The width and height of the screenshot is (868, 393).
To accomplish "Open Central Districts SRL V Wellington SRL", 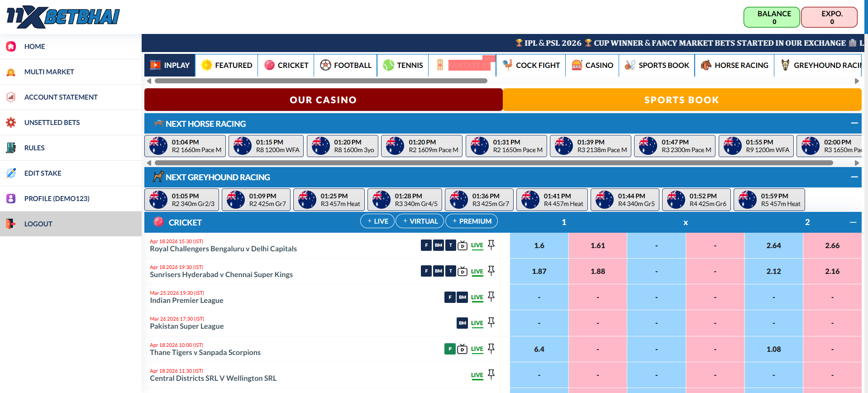I will (213, 378).
